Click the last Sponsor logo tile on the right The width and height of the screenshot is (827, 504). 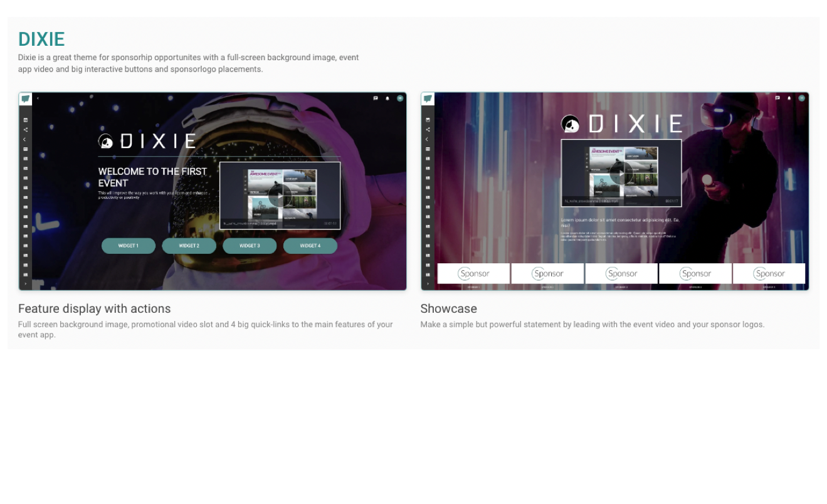[x=769, y=273]
